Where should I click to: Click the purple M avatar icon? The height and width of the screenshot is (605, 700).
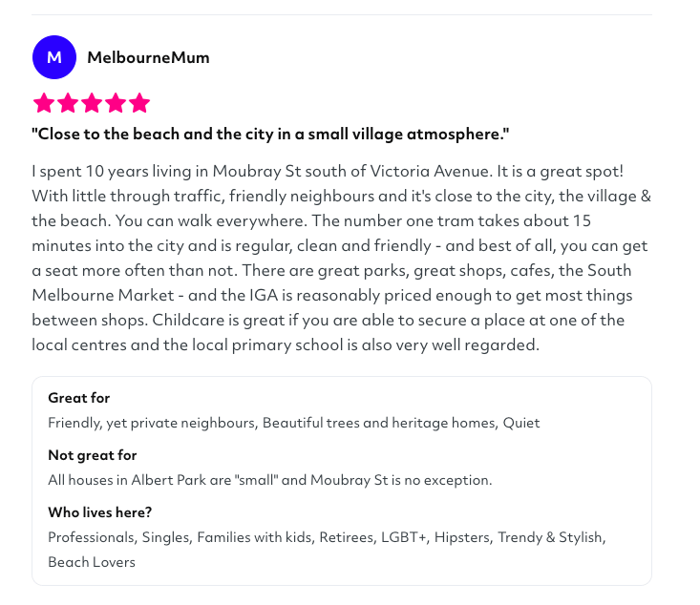coord(54,57)
